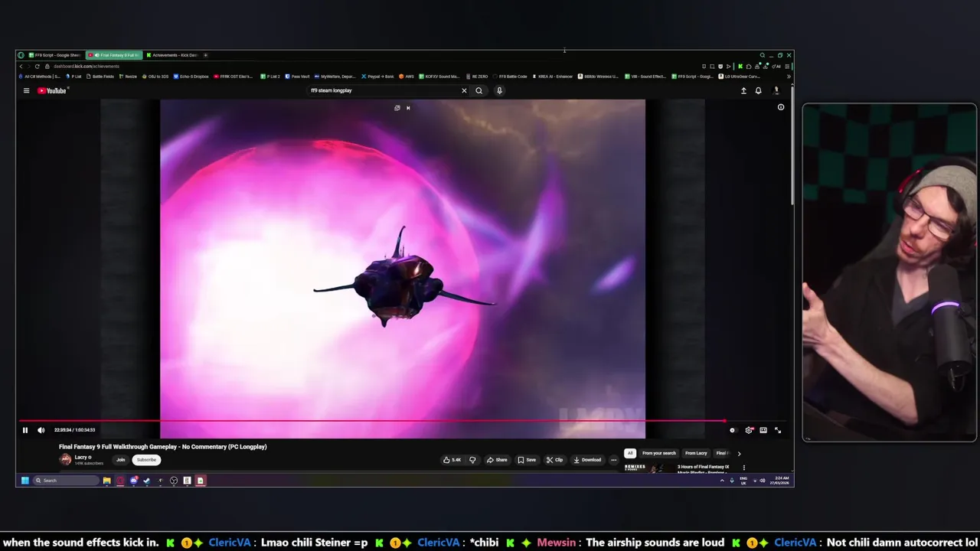Open File Explorer from the taskbar
980x551 pixels.
(x=107, y=481)
